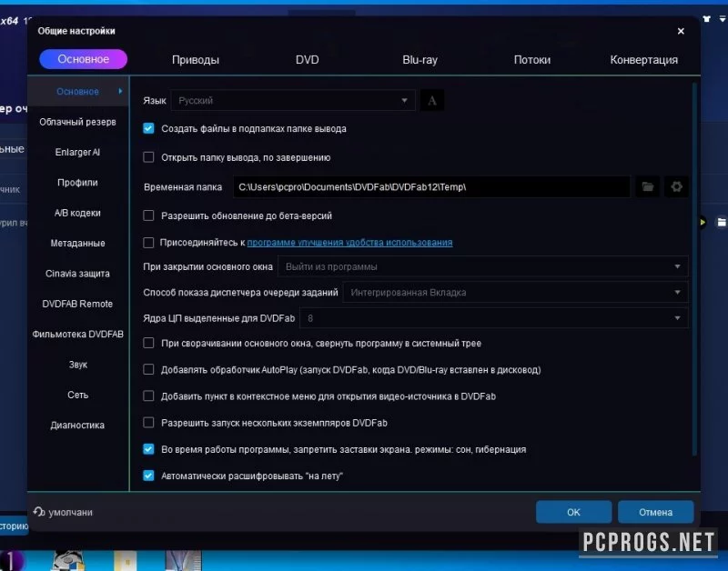
Task: Select 'DVDFAB Remote' in sidebar
Action: pos(77,304)
